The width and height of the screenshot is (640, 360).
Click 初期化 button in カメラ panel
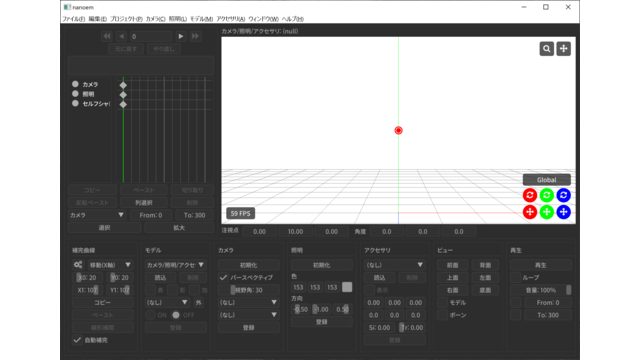(x=249, y=265)
